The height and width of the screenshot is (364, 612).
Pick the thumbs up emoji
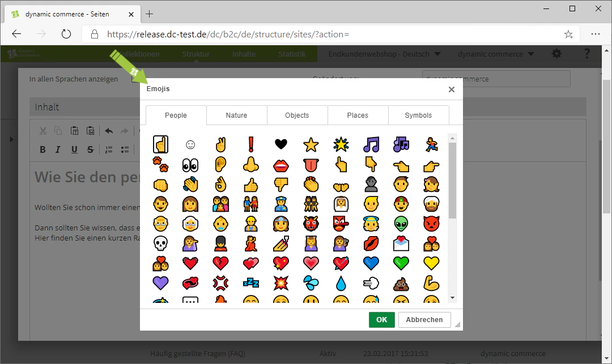[251, 185]
